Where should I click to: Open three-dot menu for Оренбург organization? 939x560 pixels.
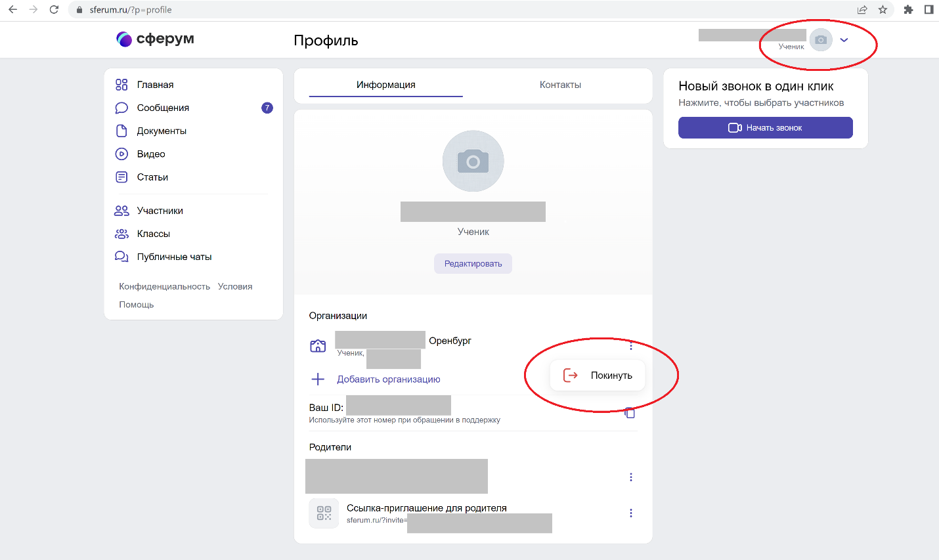(x=631, y=346)
